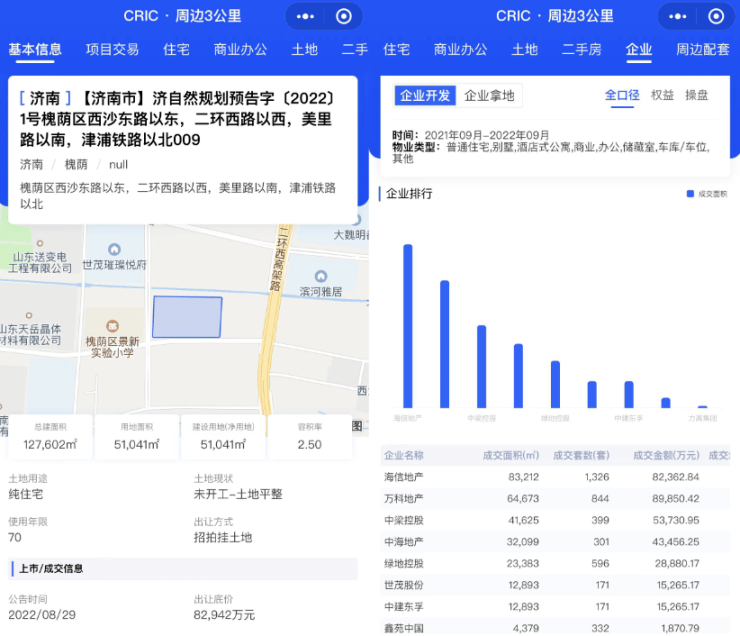Select the 操盘 caliber option
Viewport: 740px width, 636px height.
(696, 95)
